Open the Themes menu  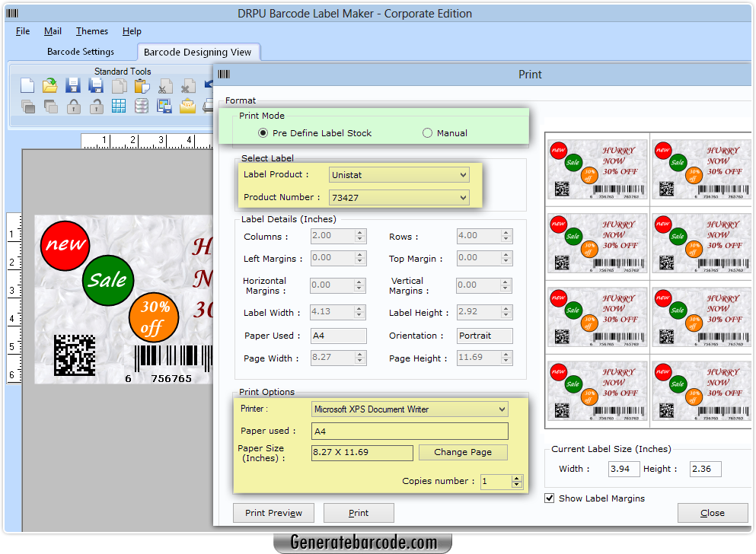point(91,31)
